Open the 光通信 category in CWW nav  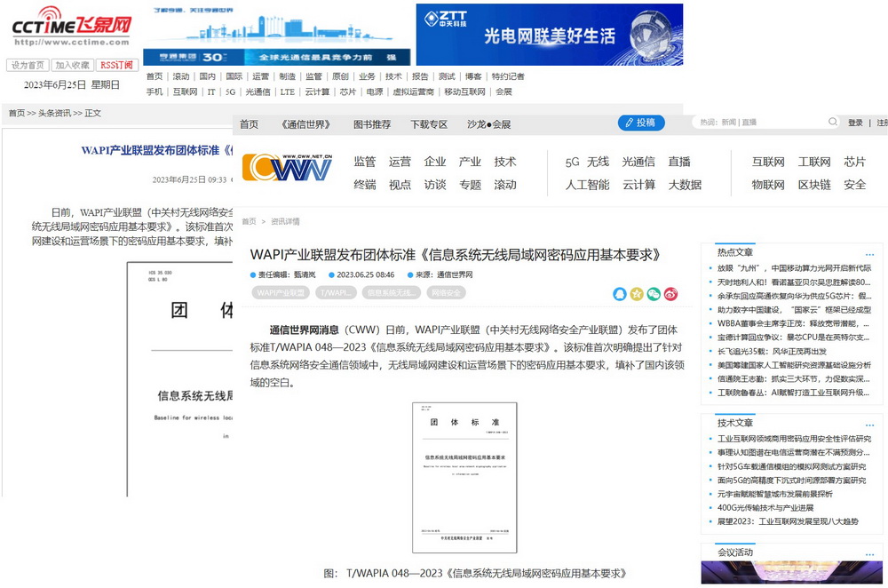click(638, 162)
